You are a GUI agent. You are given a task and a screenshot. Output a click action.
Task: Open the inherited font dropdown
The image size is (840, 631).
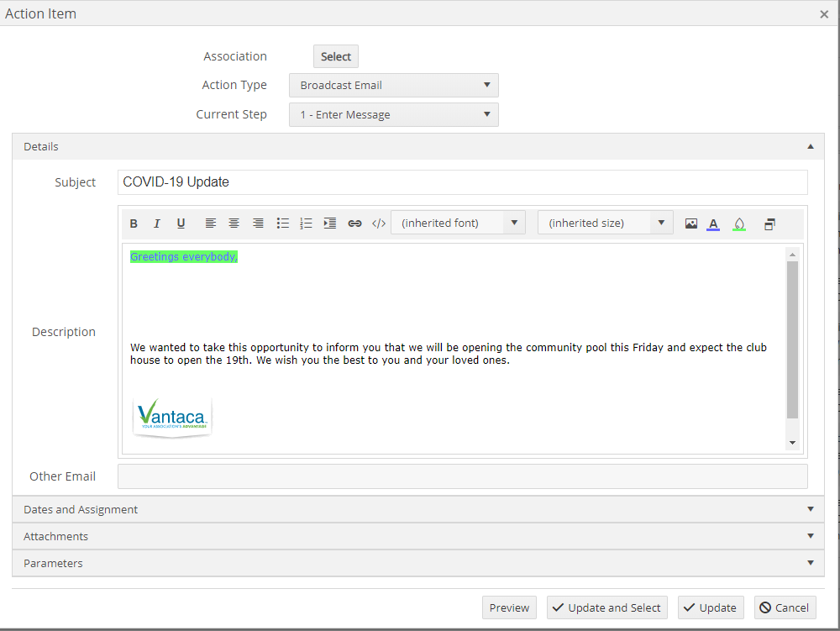pyautogui.click(x=513, y=222)
